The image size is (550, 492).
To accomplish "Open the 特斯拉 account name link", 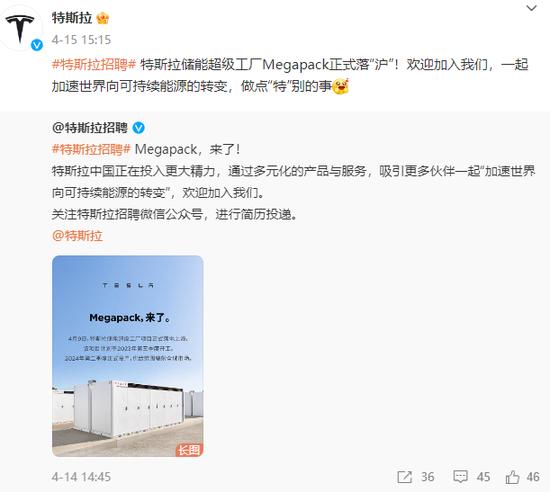I will 72,18.
